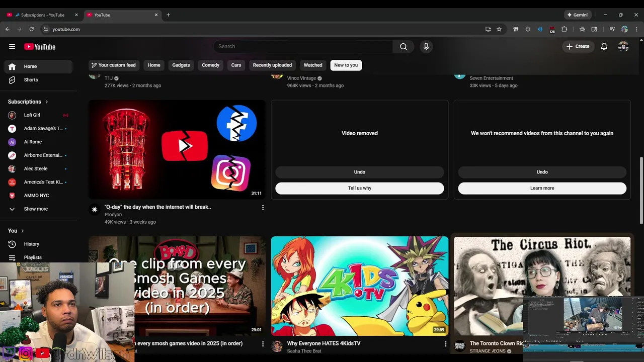Open more options for the Q-day video
Viewport: 644px width, 362px height.
point(263,207)
